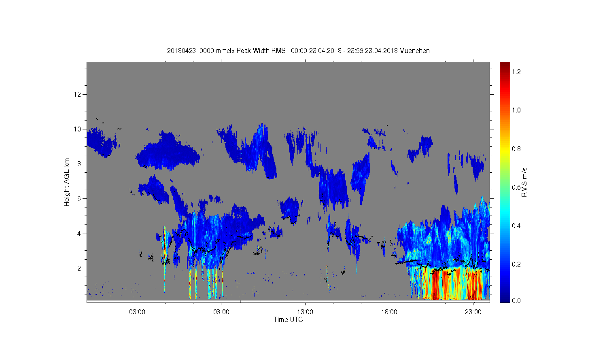Click the height tick label '2'
The width and height of the screenshot is (607, 364).
pyautogui.click(x=79, y=268)
